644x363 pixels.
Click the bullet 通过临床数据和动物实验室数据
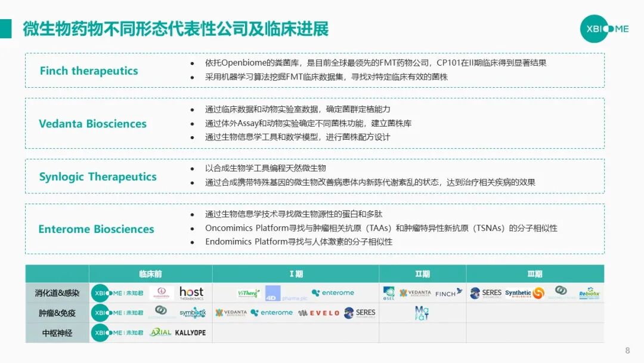[298, 109]
